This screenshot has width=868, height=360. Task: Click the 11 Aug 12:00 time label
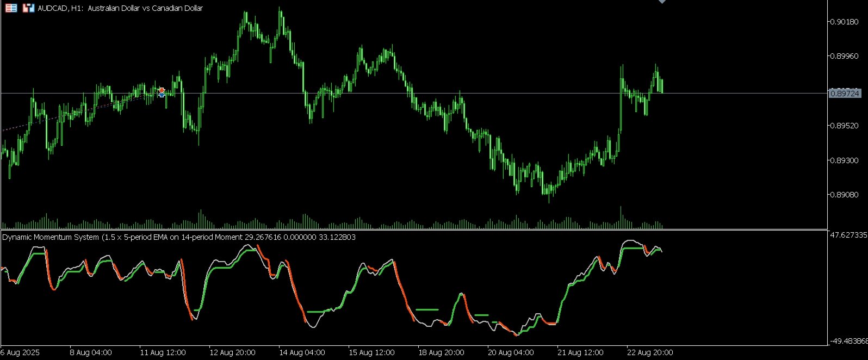click(x=163, y=352)
